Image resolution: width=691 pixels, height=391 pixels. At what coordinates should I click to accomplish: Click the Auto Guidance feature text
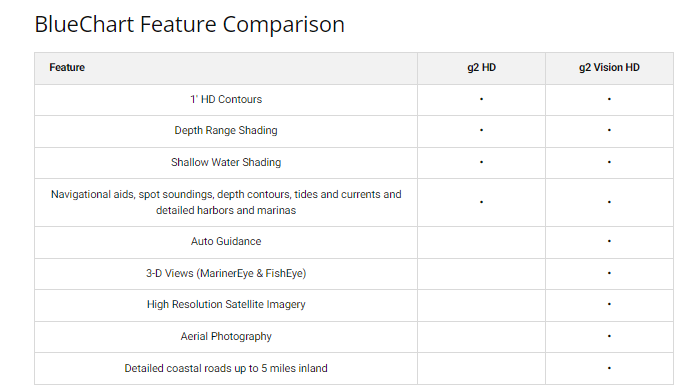point(226,242)
